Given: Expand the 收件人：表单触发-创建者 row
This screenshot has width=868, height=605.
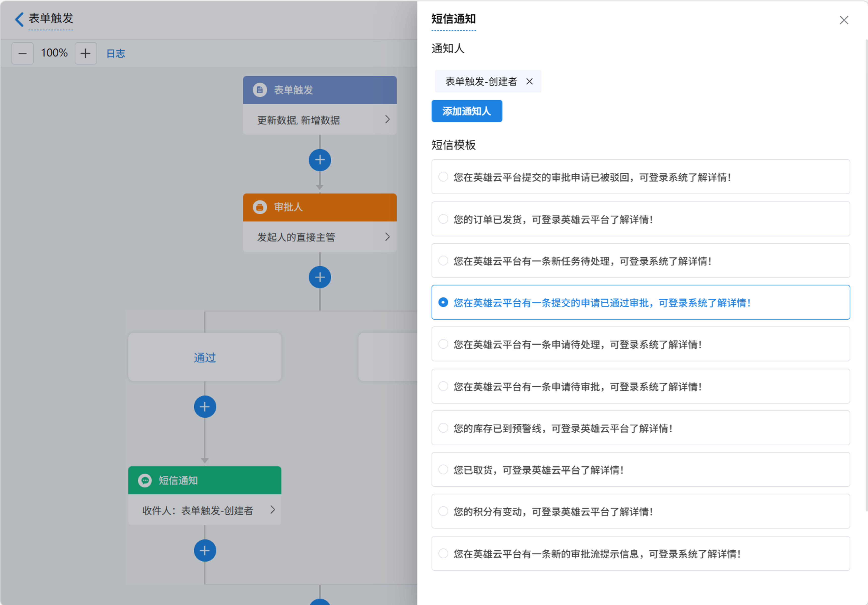Looking at the screenshot, I should click(x=272, y=510).
